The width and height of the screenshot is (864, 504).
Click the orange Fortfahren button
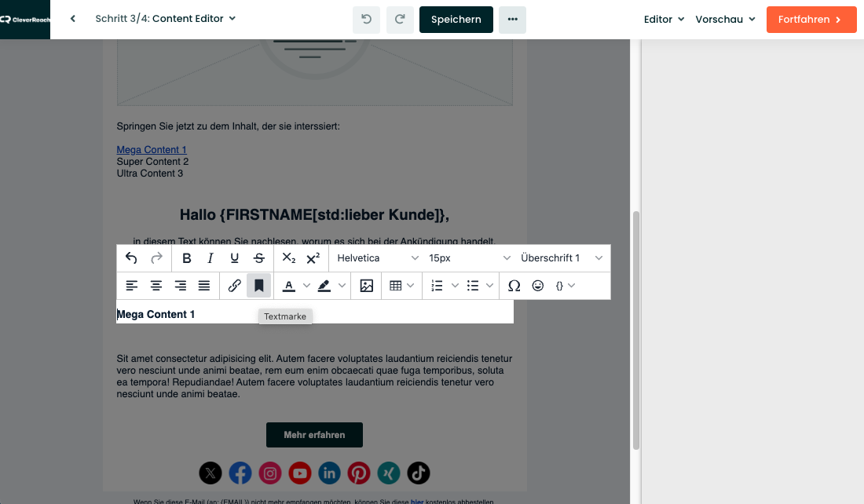[811, 20]
